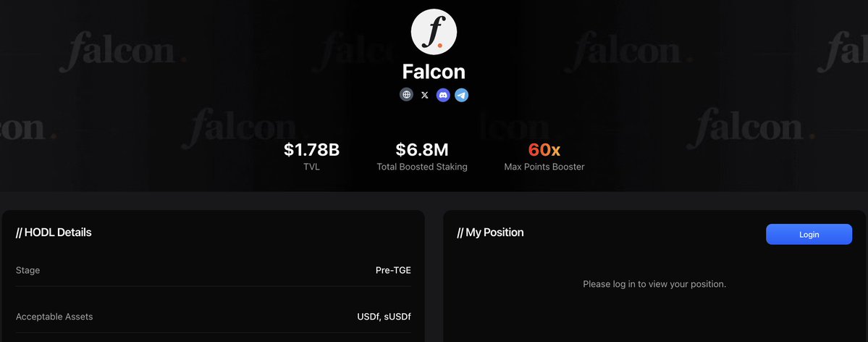Screen dimensions: 868x342
Task: Click the TVL label
Action: tap(312, 166)
